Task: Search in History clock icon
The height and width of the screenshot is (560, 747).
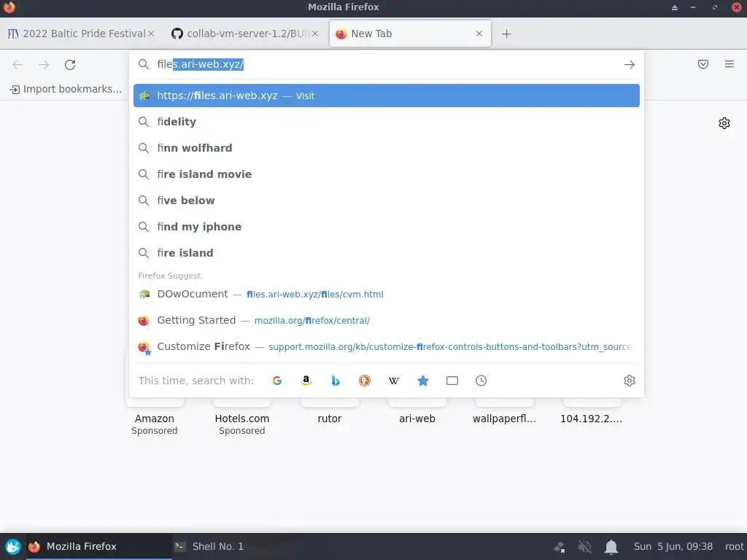Action: coord(481,381)
